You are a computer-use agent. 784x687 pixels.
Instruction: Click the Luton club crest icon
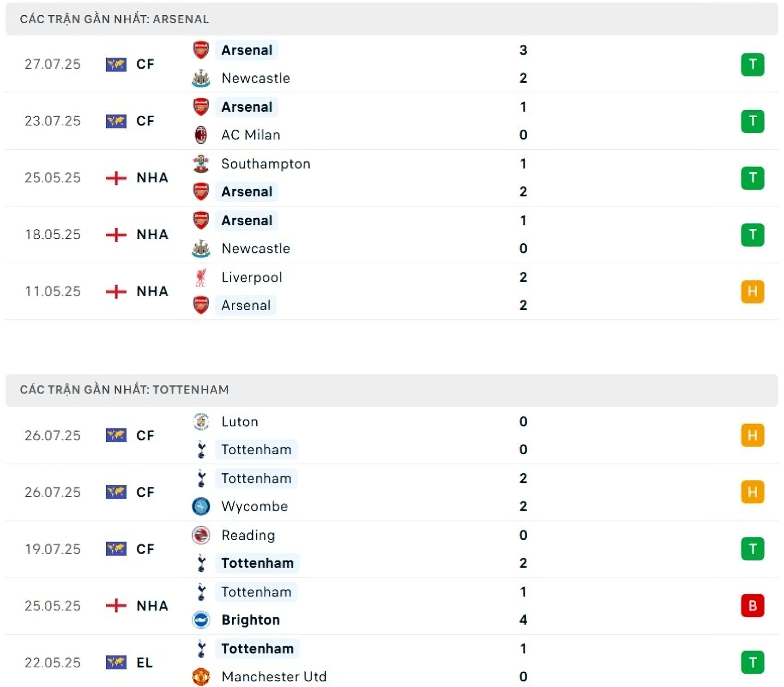click(201, 422)
